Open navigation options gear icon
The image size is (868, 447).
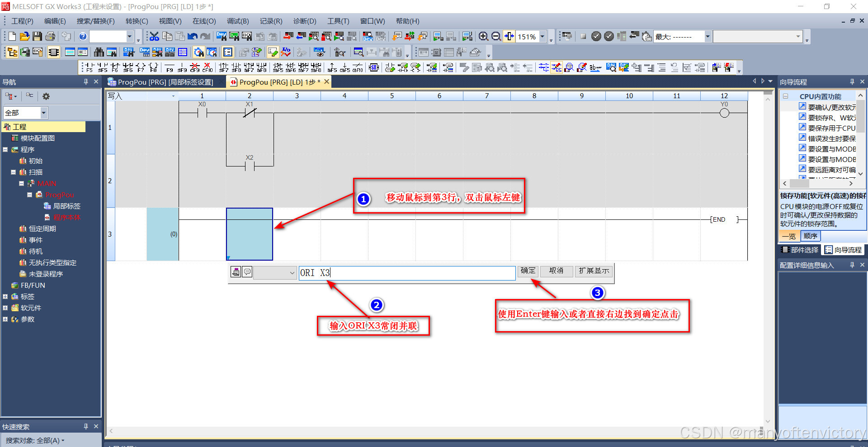pos(46,96)
